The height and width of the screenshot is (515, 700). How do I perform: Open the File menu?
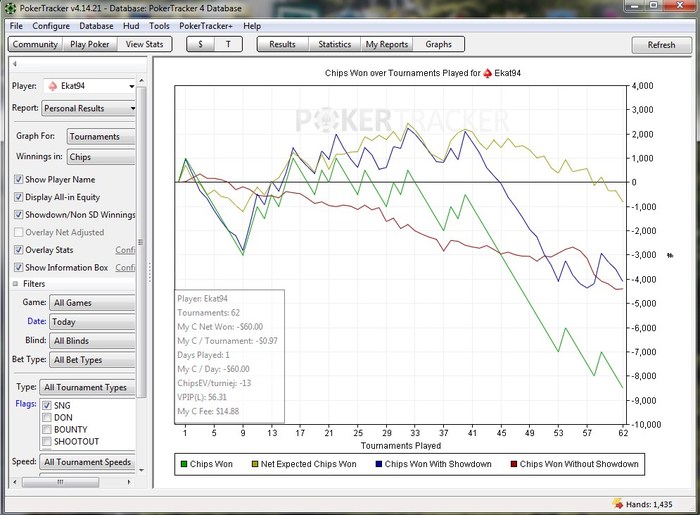pos(16,26)
